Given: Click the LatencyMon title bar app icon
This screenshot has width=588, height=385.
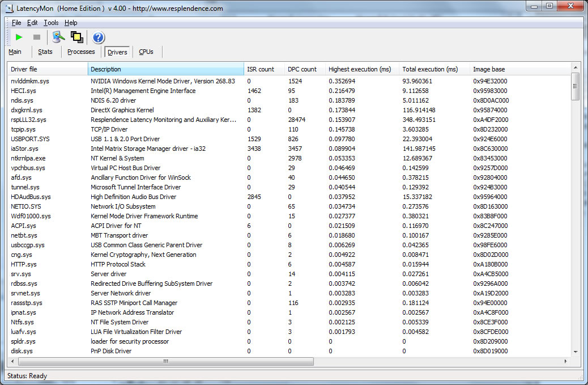Looking at the screenshot, I should [x=10, y=9].
